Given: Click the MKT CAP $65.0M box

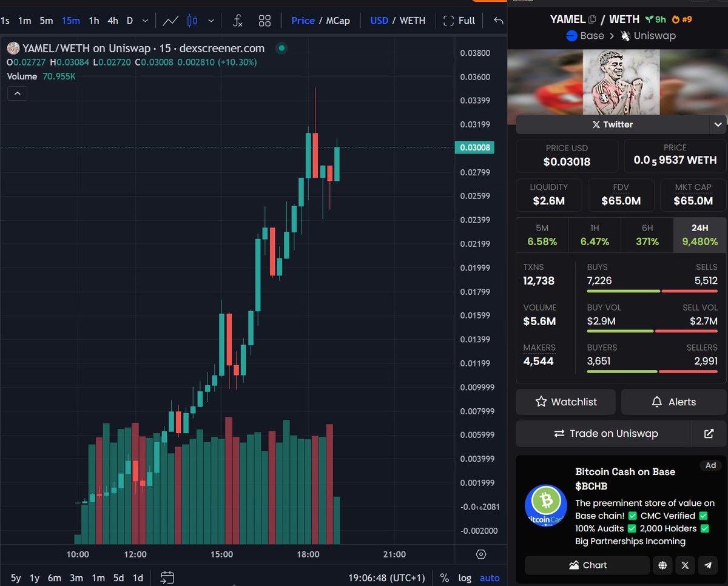Looking at the screenshot, I should 693,195.
